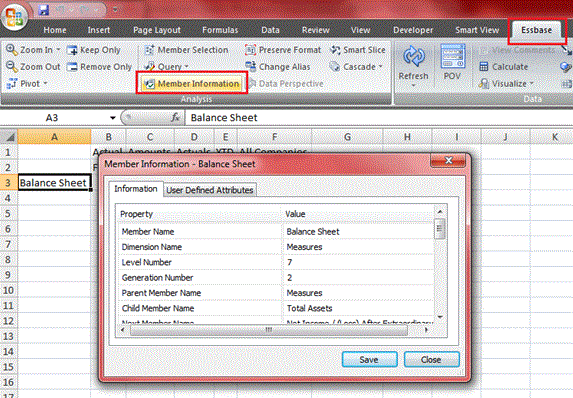This screenshot has height=398, width=573.
Task: Switch to the Page Layout tab
Action: [157, 30]
